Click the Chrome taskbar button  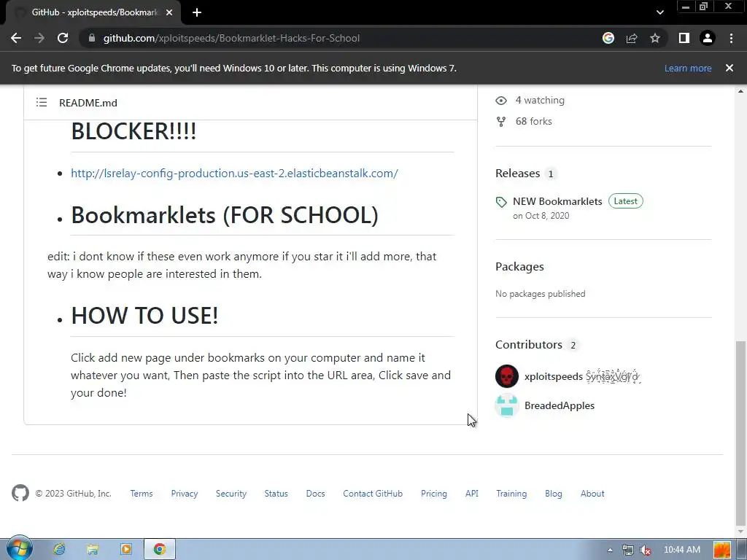tap(160, 549)
